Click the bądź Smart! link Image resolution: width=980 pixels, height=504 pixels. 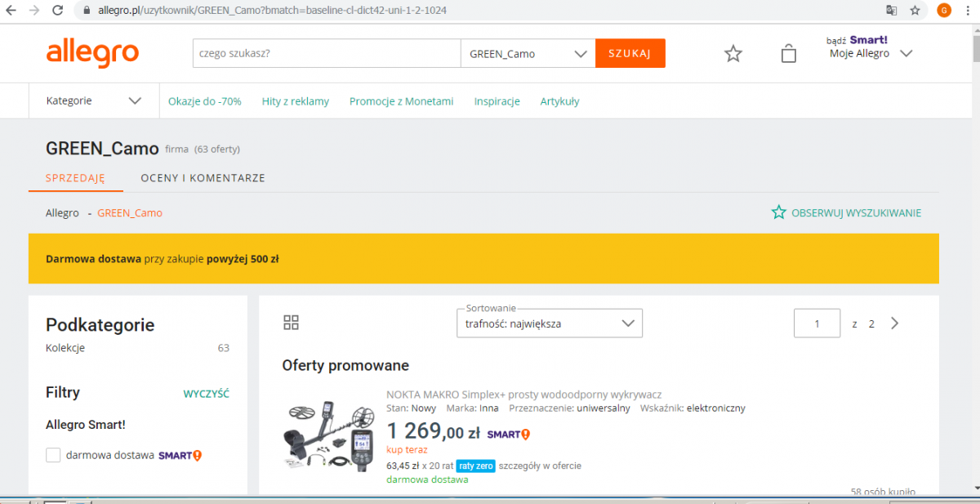click(x=857, y=39)
